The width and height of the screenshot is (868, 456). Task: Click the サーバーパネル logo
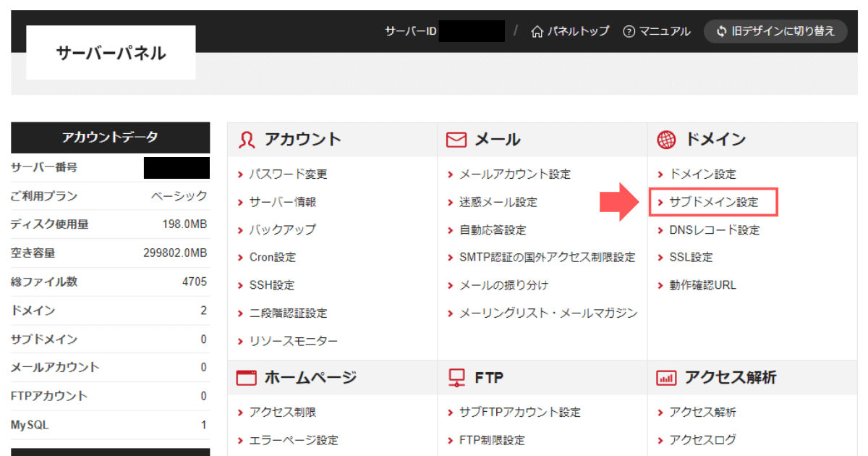110,51
